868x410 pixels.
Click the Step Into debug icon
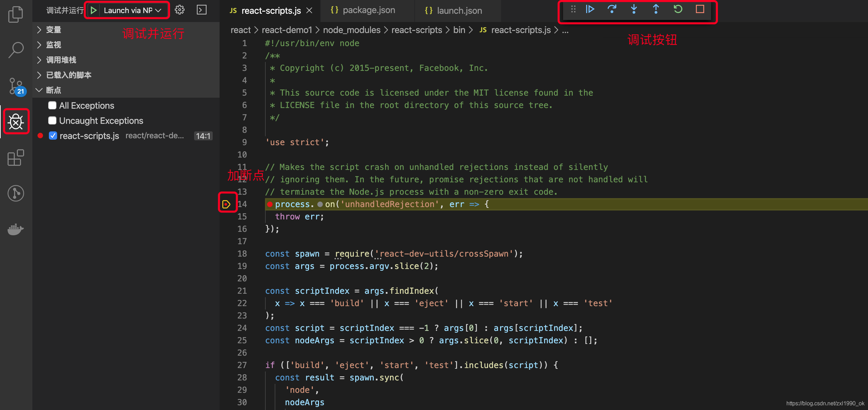tap(634, 10)
